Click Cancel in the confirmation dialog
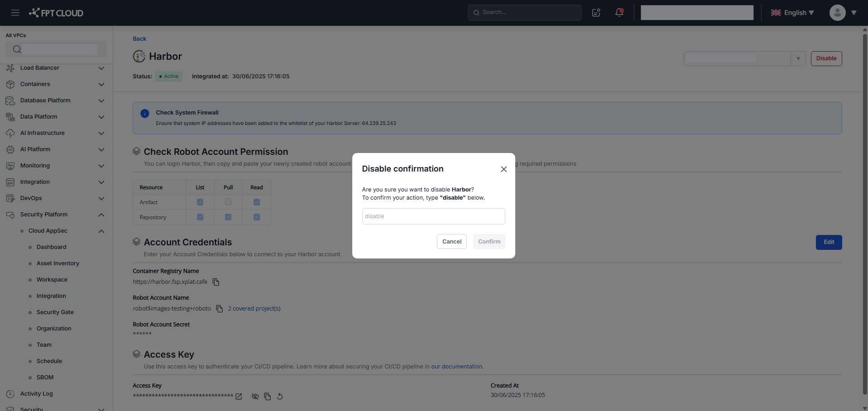 pyautogui.click(x=452, y=242)
